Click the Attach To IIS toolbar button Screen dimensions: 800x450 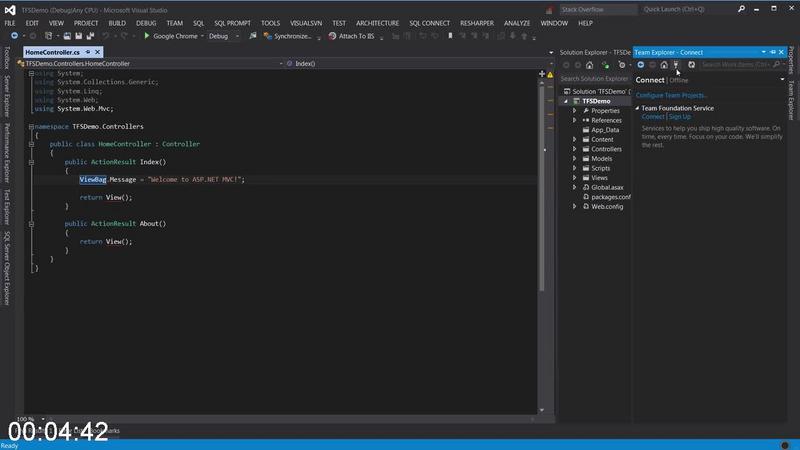351,36
